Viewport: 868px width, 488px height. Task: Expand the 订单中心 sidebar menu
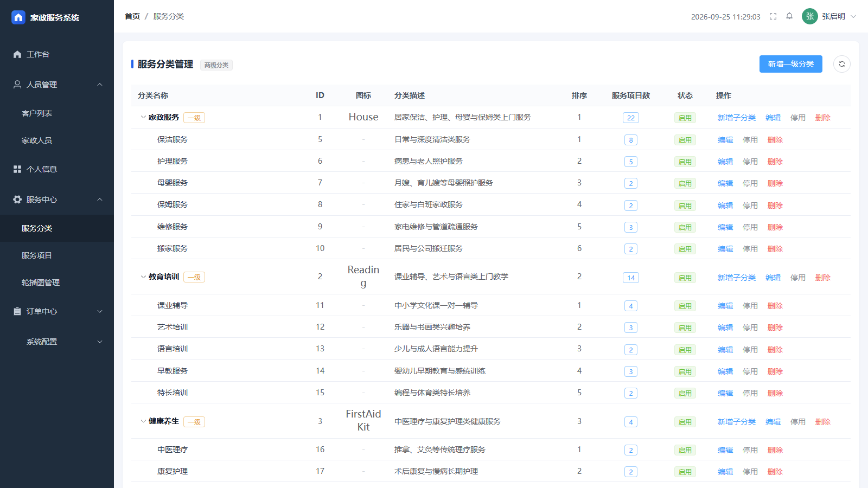57,311
